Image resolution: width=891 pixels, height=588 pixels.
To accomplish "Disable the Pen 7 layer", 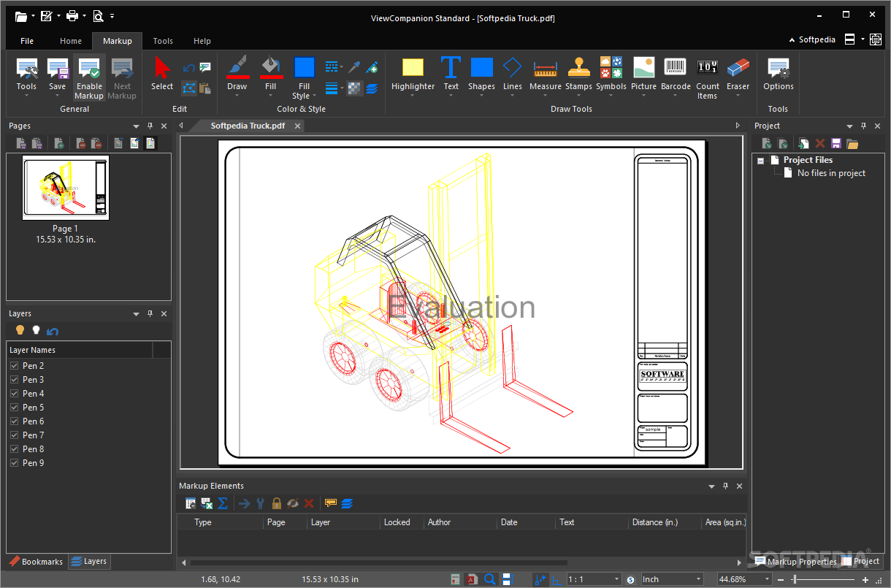I will [x=14, y=435].
